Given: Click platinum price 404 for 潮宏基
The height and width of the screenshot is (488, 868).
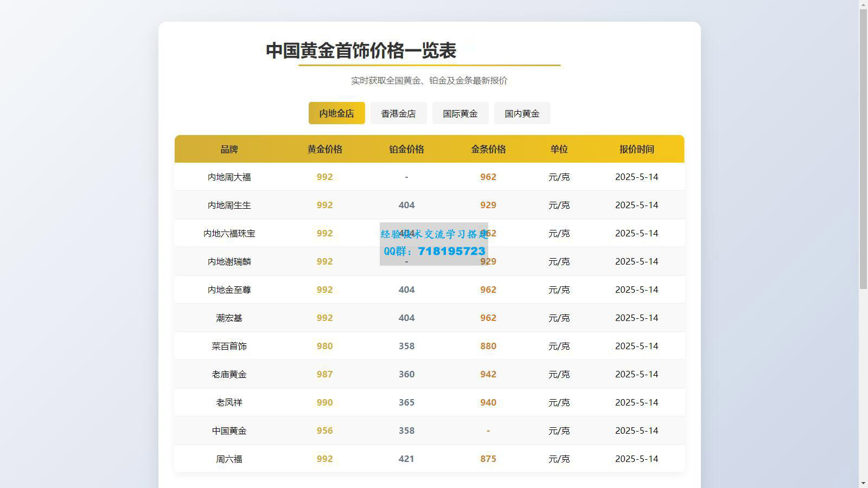Looking at the screenshot, I should 406,318.
